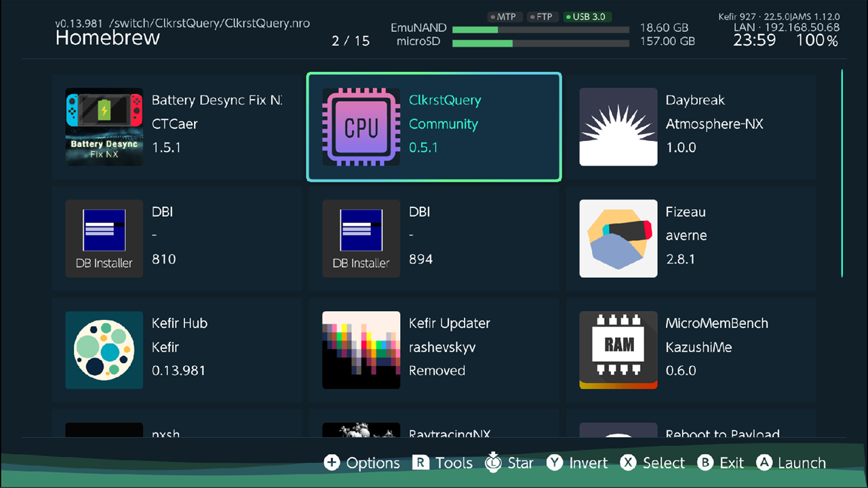Click the ClkrstQuery title text
The width and height of the screenshot is (868, 488).
445,100
